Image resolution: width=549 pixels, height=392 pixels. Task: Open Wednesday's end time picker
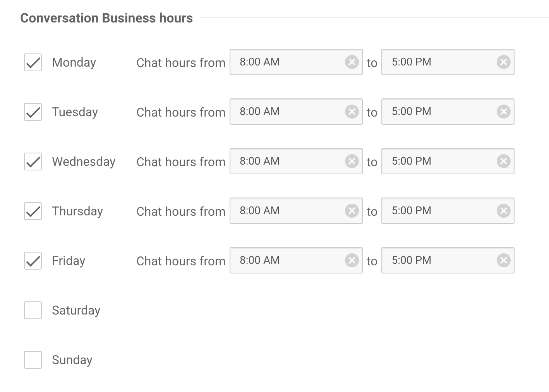(x=437, y=161)
